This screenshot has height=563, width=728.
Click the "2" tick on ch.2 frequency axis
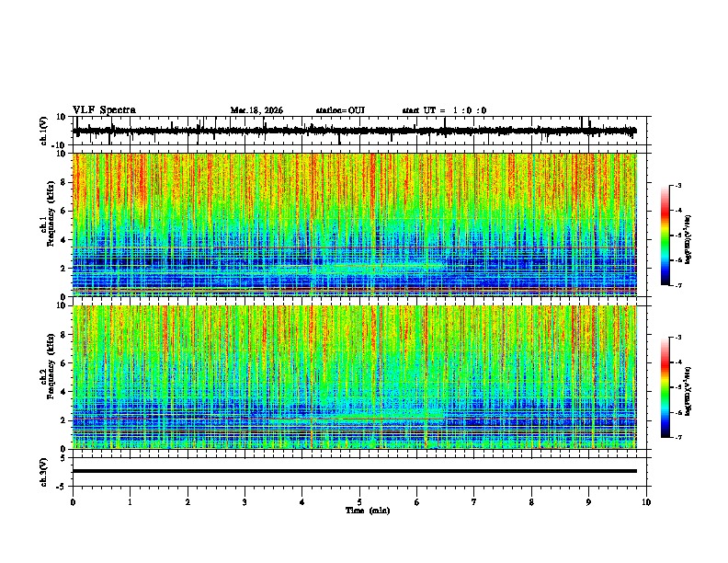(64, 420)
